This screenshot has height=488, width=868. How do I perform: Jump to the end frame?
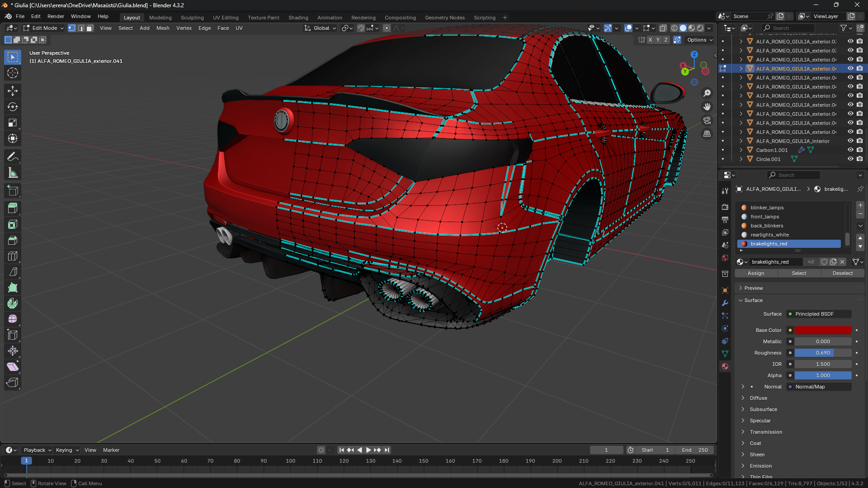(x=387, y=450)
